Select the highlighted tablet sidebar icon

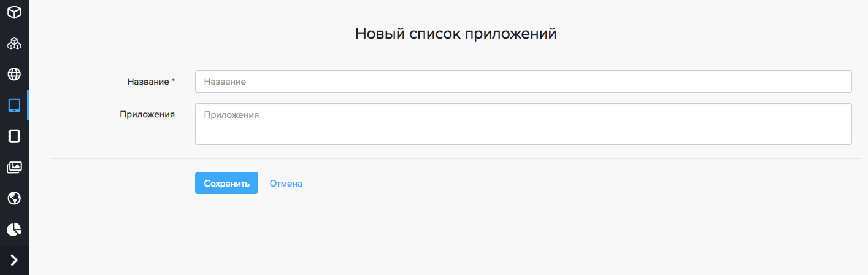tap(14, 106)
